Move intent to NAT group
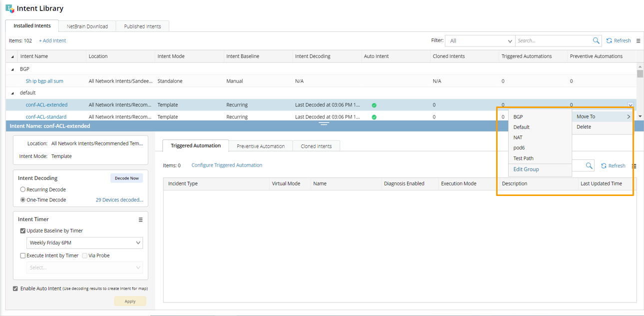Screen dimensions: 644x316 [540, 137]
